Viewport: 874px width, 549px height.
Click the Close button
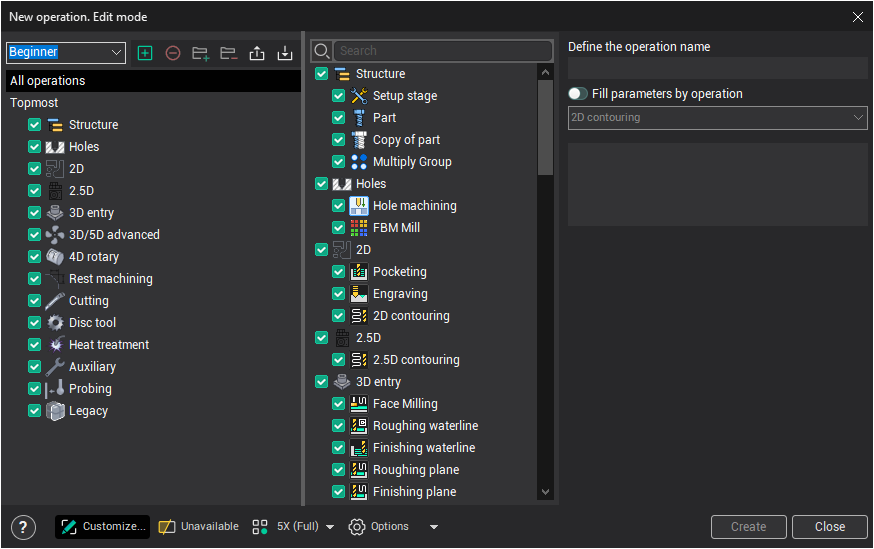click(829, 527)
